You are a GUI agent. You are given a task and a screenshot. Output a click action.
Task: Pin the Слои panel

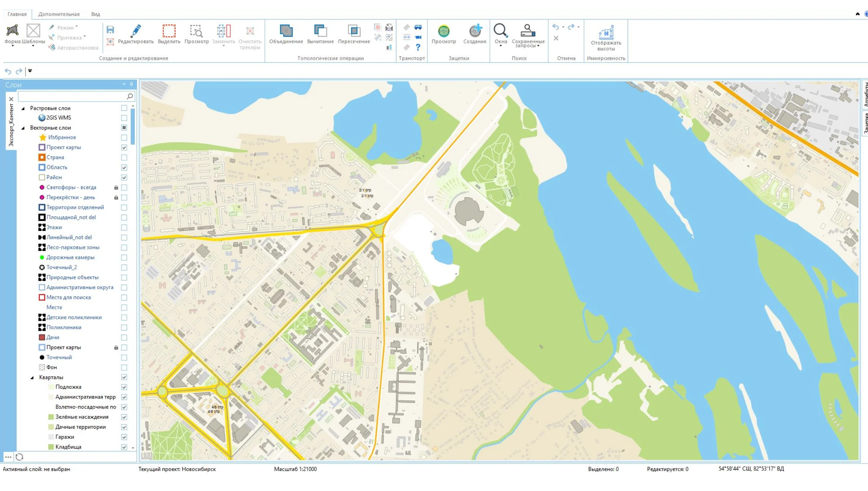[131, 84]
